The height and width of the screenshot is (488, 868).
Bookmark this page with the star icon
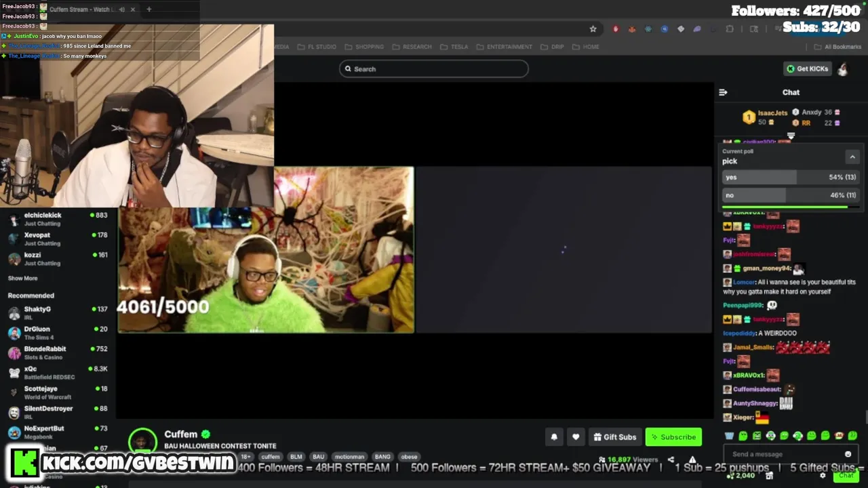pyautogui.click(x=593, y=29)
